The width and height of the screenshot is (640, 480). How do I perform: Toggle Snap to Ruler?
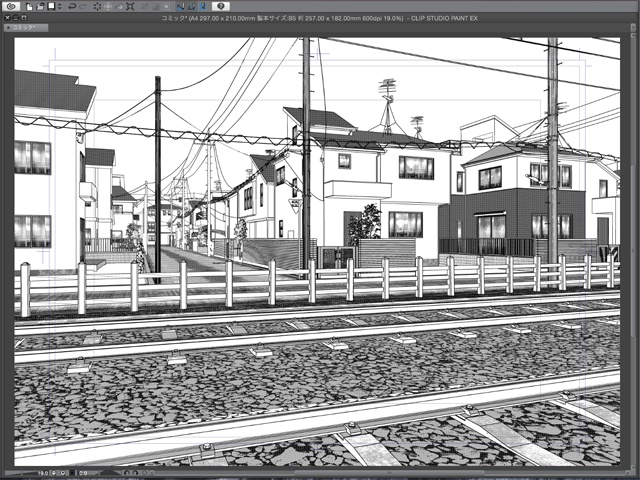180,7
